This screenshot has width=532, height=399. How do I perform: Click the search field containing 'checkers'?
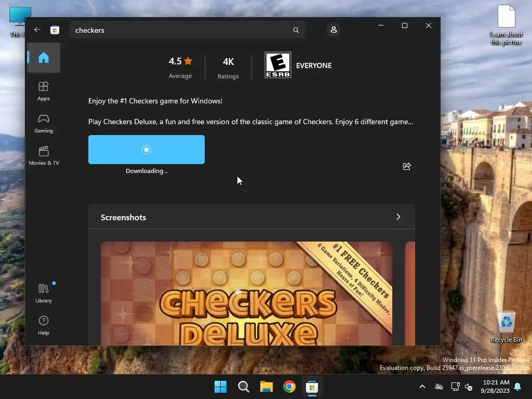pyautogui.click(x=187, y=30)
